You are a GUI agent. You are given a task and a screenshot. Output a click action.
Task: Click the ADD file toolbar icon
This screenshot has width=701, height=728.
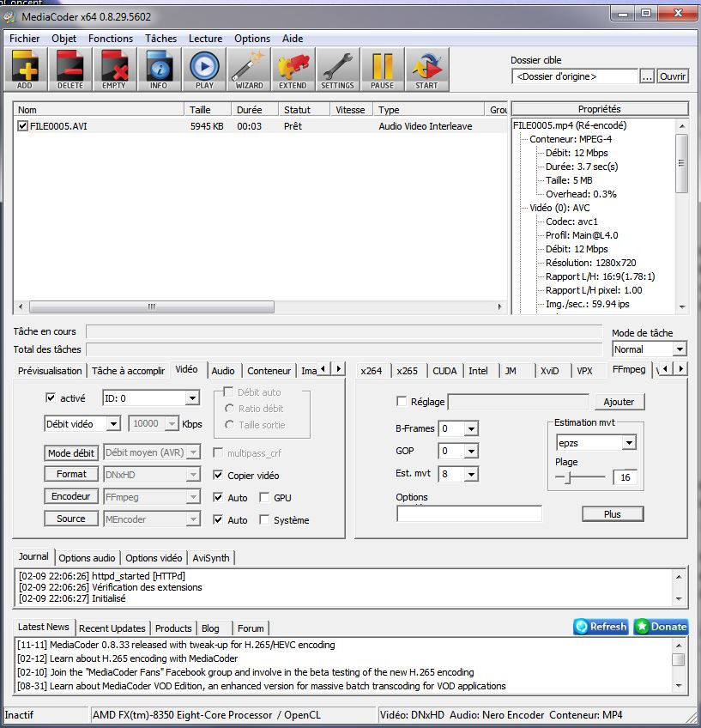point(25,69)
